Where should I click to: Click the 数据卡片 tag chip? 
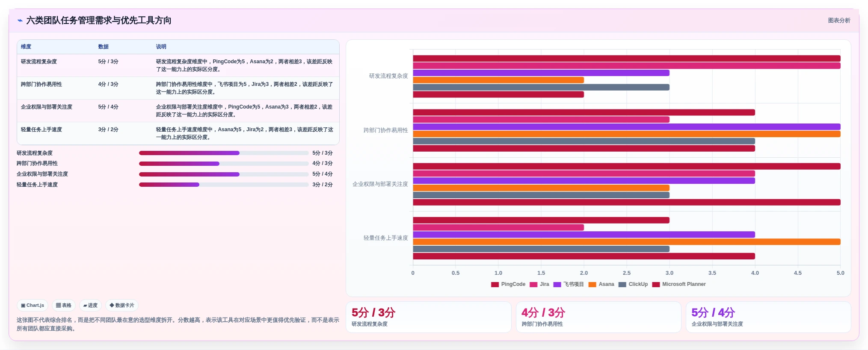(x=122, y=306)
